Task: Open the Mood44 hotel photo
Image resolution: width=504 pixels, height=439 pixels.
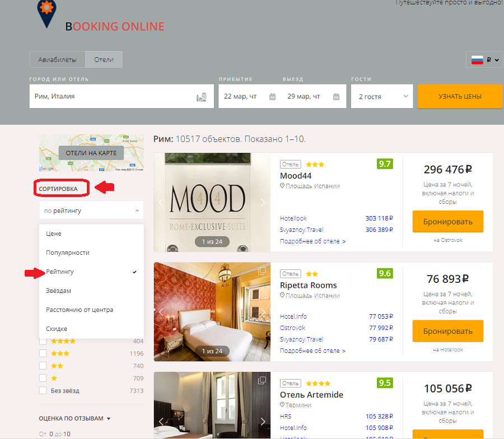Action: (212, 203)
